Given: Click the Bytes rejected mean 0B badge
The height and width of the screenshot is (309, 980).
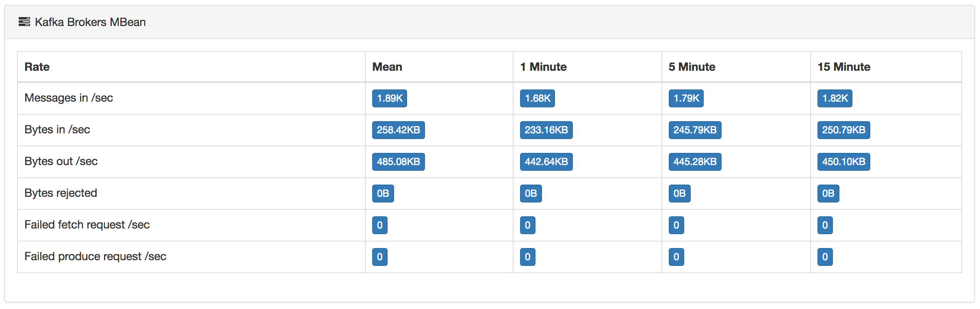Looking at the screenshot, I should pos(383,194).
